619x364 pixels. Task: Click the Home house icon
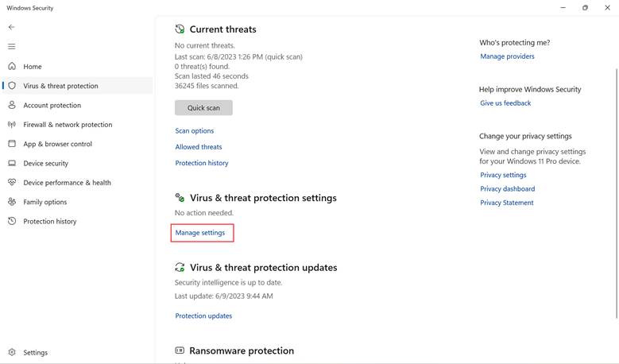click(x=12, y=66)
